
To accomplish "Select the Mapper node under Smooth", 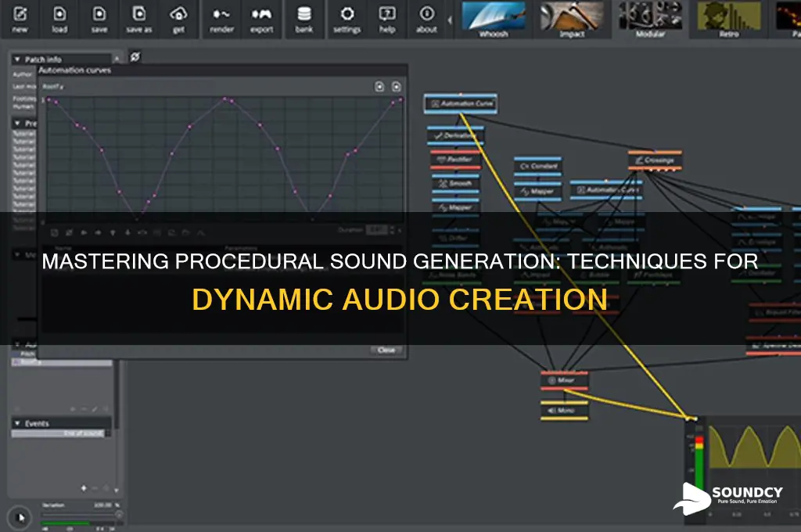I will 456,207.
